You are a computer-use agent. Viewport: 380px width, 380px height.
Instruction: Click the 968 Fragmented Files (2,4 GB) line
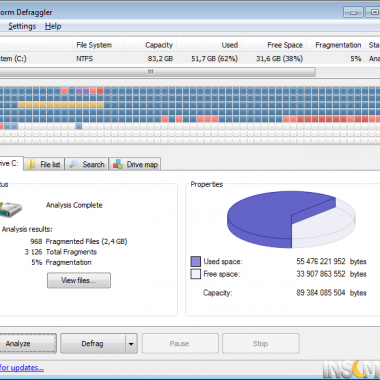(x=79, y=241)
